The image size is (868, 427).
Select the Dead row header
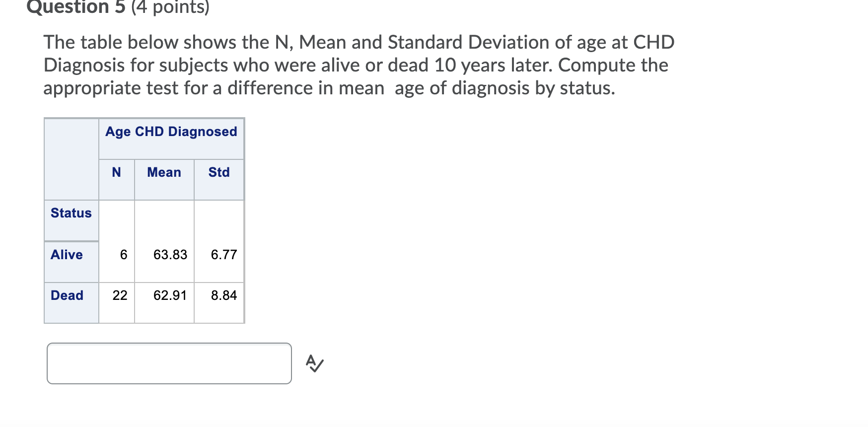[x=67, y=295]
